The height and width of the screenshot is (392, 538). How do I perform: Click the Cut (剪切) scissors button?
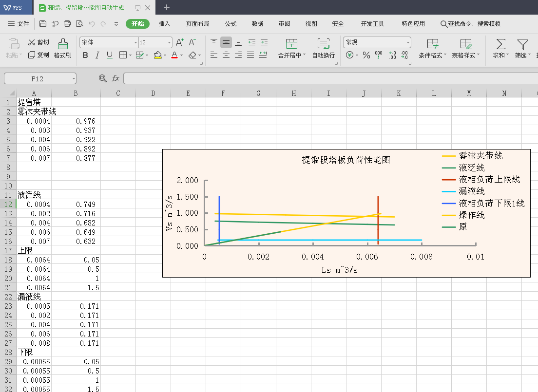[x=38, y=42]
